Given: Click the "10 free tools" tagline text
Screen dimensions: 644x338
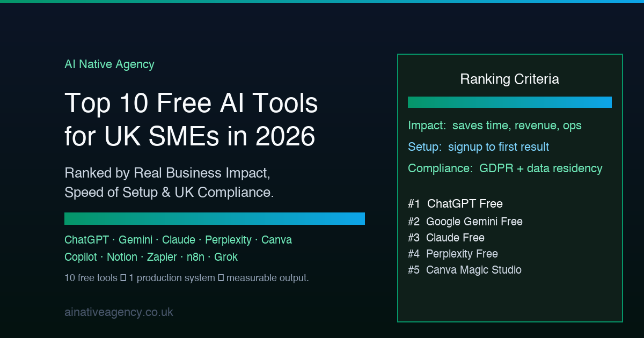Looking at the screenshot, I should click(186, 278).
